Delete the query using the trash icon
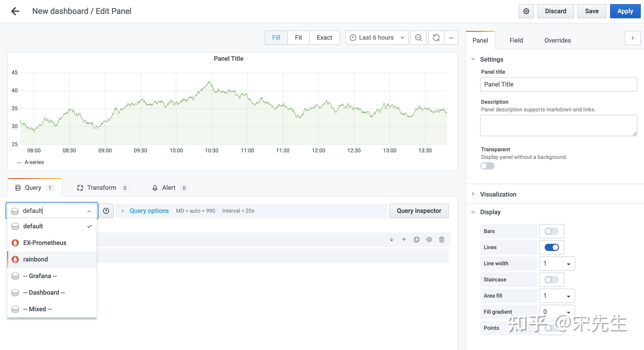The width and height of the screenshot is (644, 350). click(x=441, y=239)
